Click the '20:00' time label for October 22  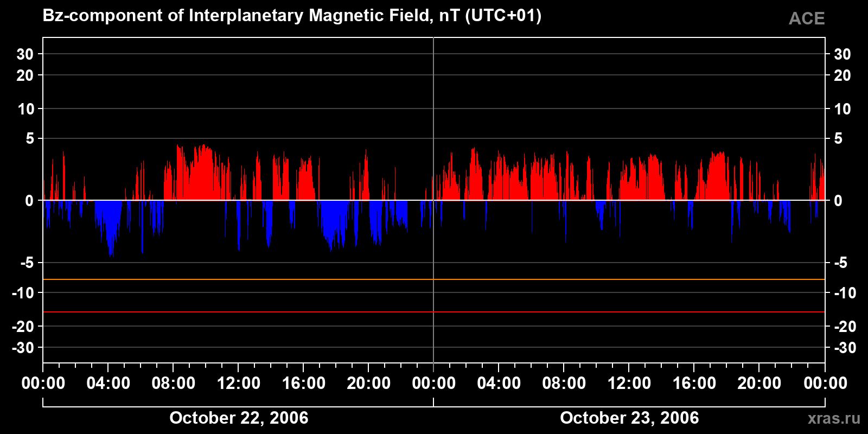pyautogui.click(x=369, y=383)
